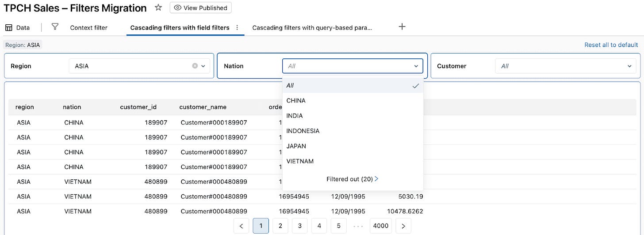Select INDIA from the Nation list
Viewport: 644px width, 235px height.
click(x=353, y=116)
